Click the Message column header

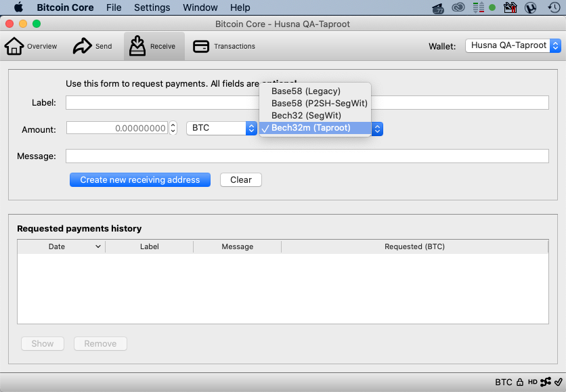click(238, 246)
